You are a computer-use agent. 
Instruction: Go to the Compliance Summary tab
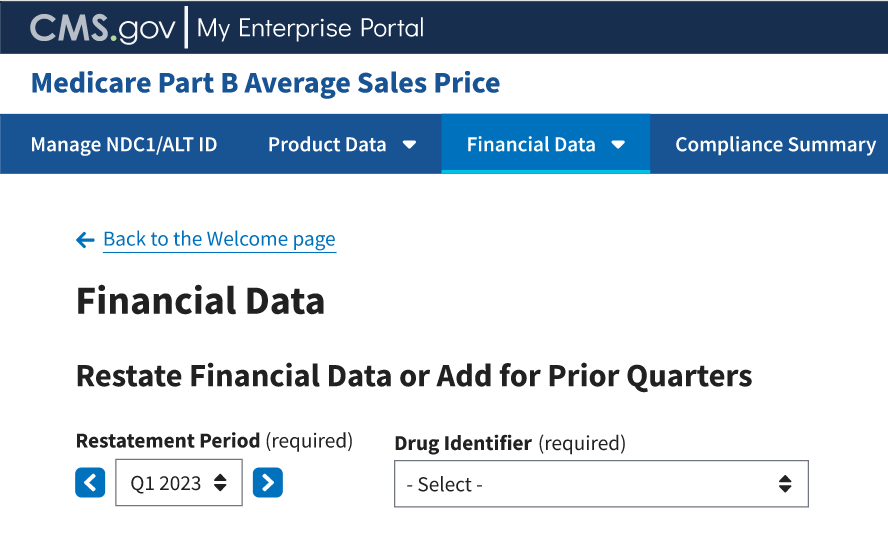[775, 144]
